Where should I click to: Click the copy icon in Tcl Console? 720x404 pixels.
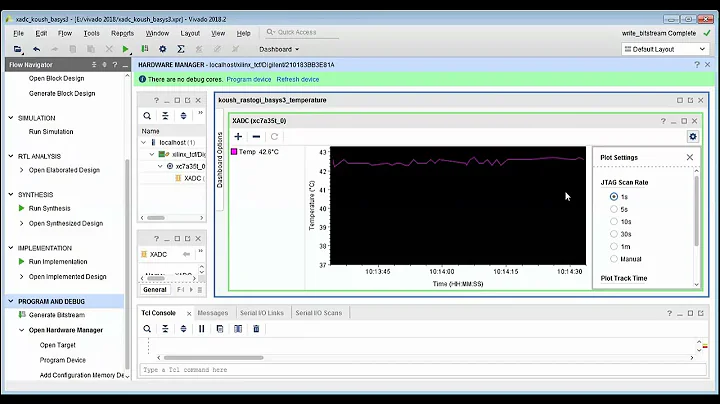point(219,329)
